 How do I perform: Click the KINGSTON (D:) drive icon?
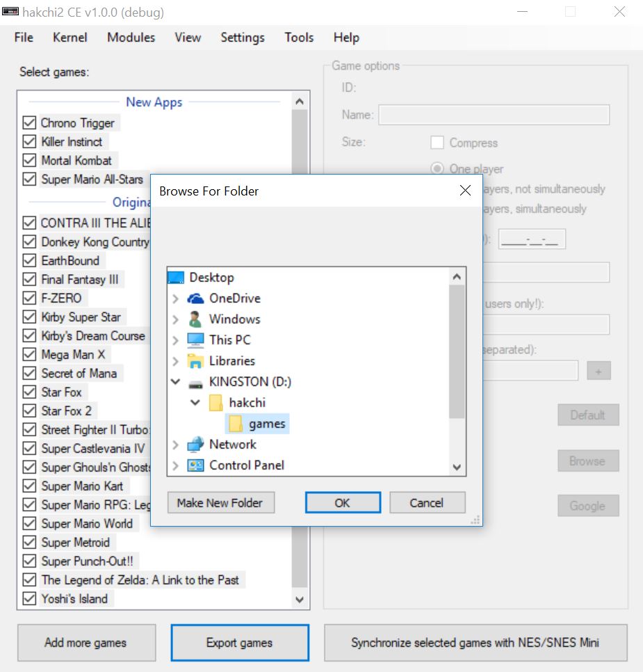click(195, 384)
